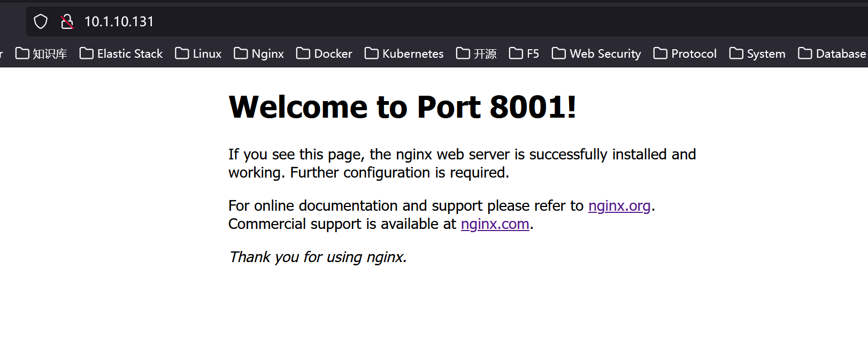This screenshot has width=868, height=345.
Task: Open the 开源 bookmark folder
Action: 477,53
